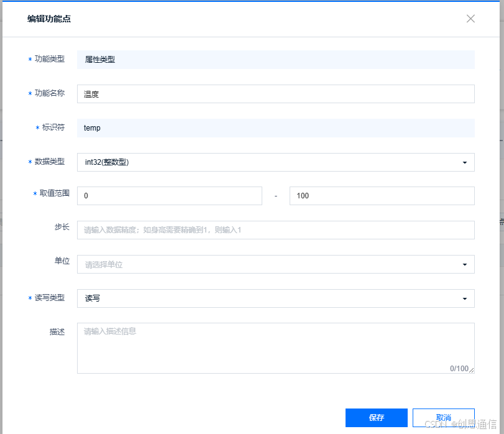Click the 0/100 character counter
This screenshot has height=434, width=504.
tap(460, 368)
